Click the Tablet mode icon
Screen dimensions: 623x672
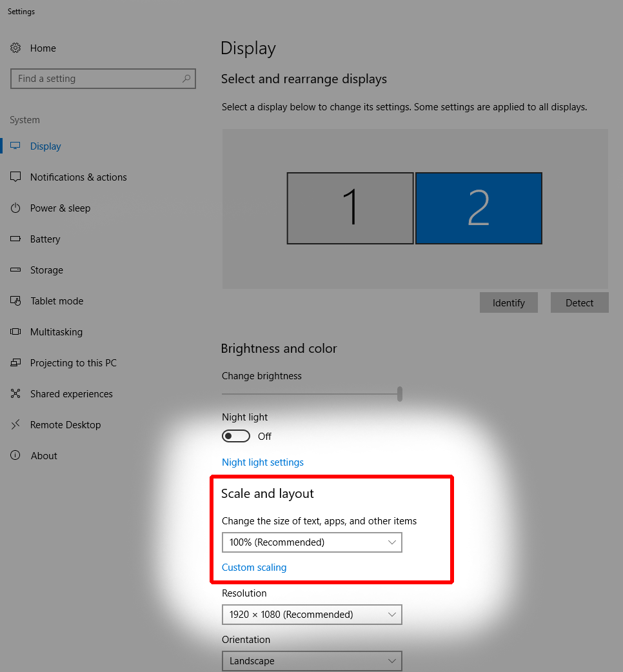click(15, 301)
